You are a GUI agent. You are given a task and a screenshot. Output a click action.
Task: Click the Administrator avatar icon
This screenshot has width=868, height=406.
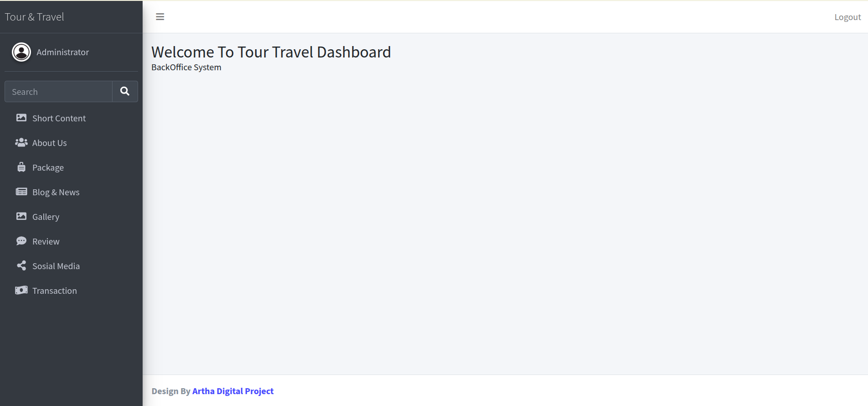[21, 52]
